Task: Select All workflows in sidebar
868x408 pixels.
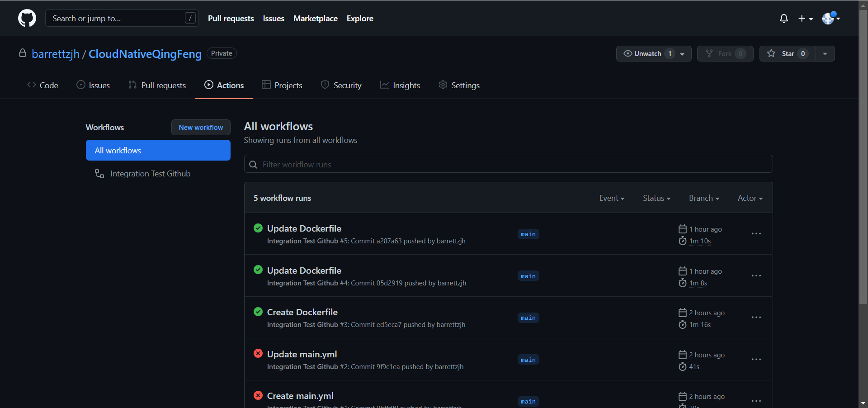Action: click(158, 150)
